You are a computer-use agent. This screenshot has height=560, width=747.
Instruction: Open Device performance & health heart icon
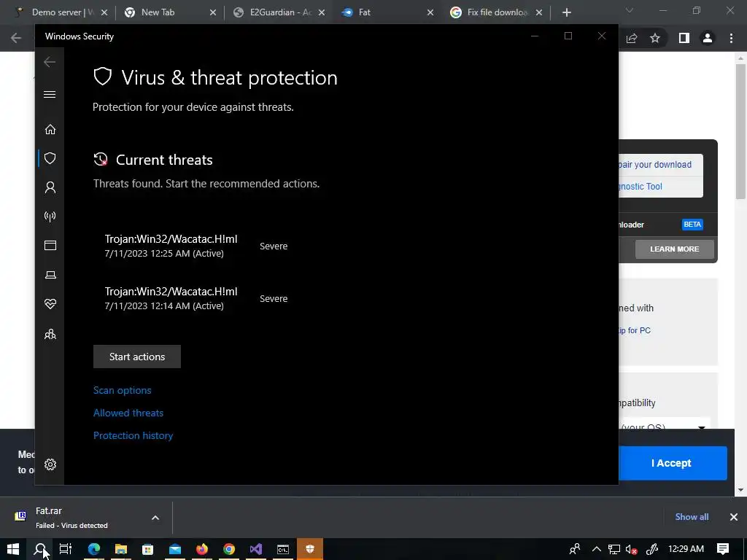click(x=50, y=304)
